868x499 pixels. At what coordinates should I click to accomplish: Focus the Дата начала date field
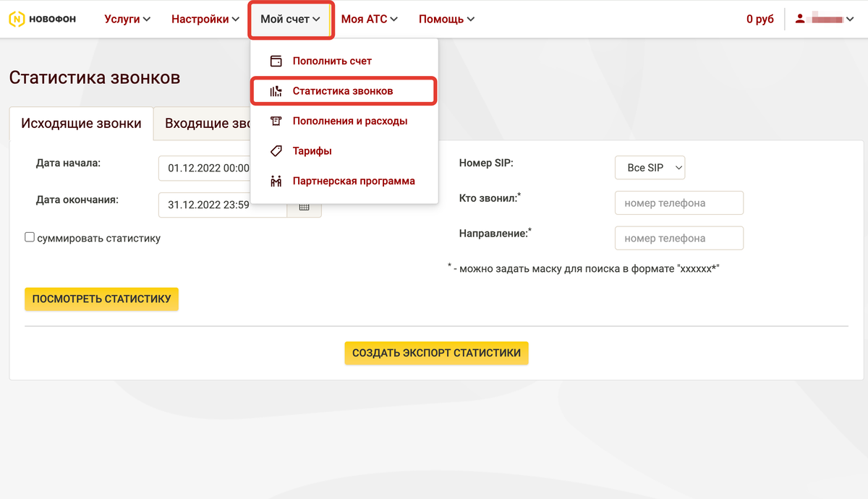[x=205, y=168]
